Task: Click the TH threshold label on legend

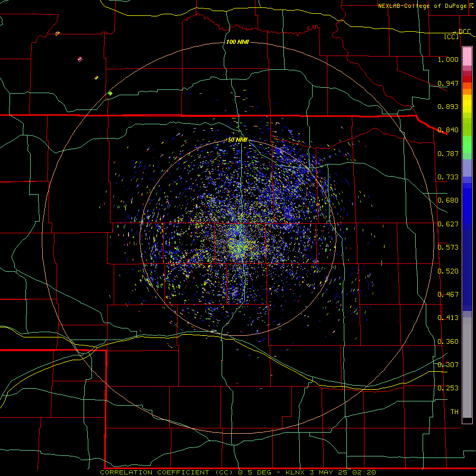Action: coord(454,412)
